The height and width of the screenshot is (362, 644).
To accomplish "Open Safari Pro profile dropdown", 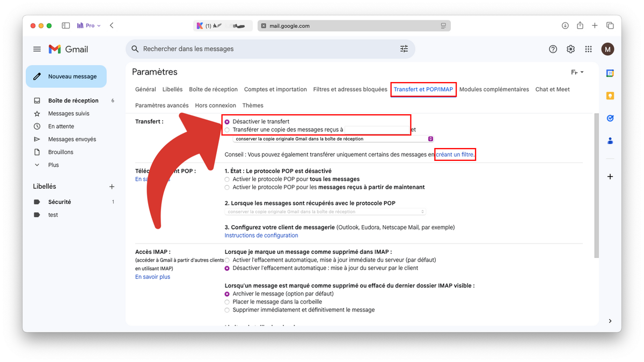I will pos(89,25).
